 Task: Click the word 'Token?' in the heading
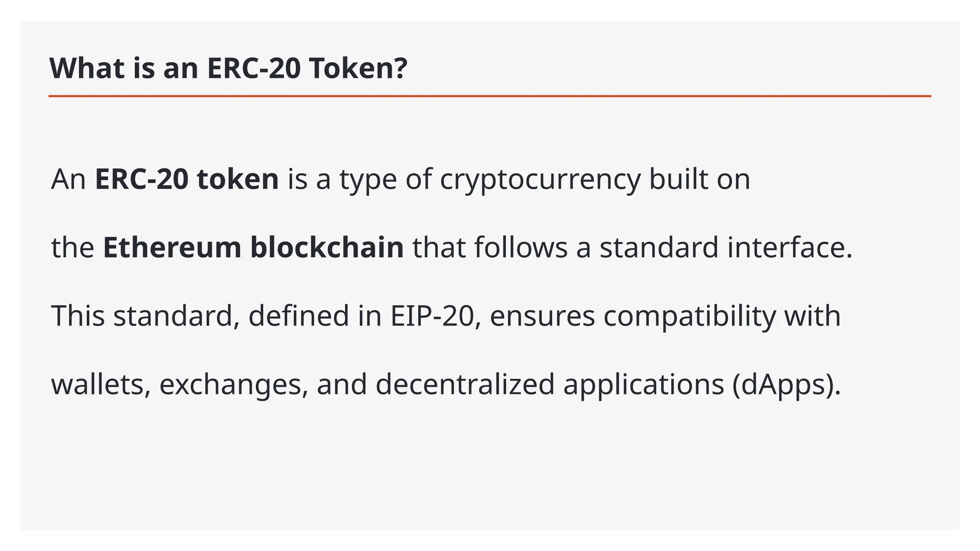358,68
